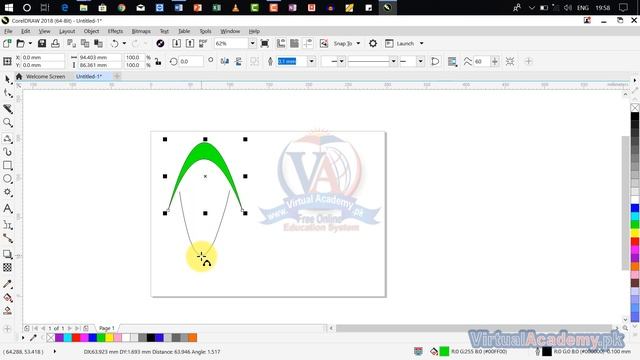Toggle show guidelines button

[308, 43]
